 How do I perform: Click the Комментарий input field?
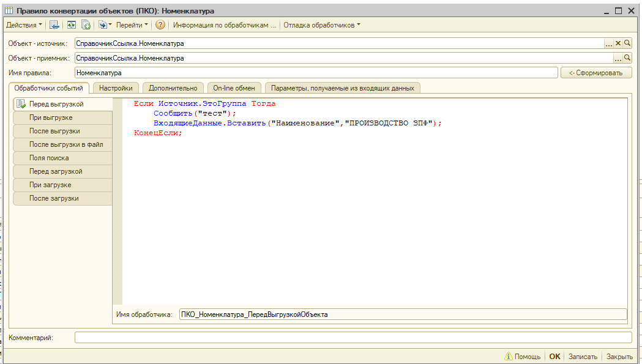coord(353,338)
